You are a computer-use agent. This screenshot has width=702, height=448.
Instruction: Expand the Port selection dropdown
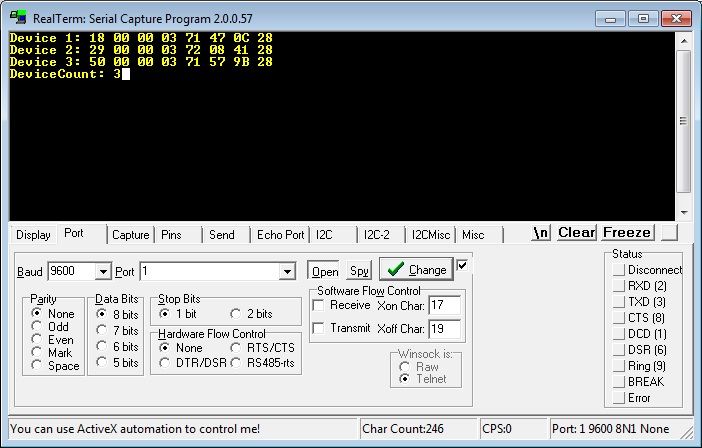click(287, 271)
